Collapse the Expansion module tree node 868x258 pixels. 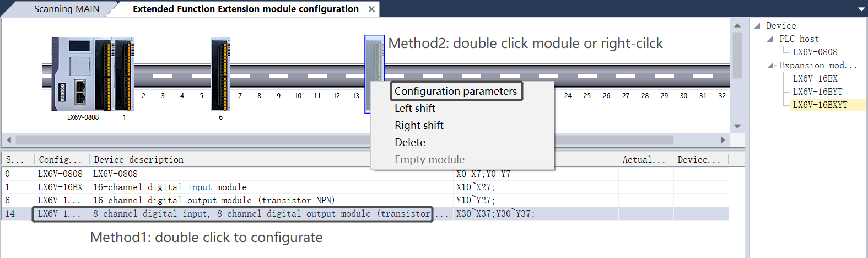point(770,66)
